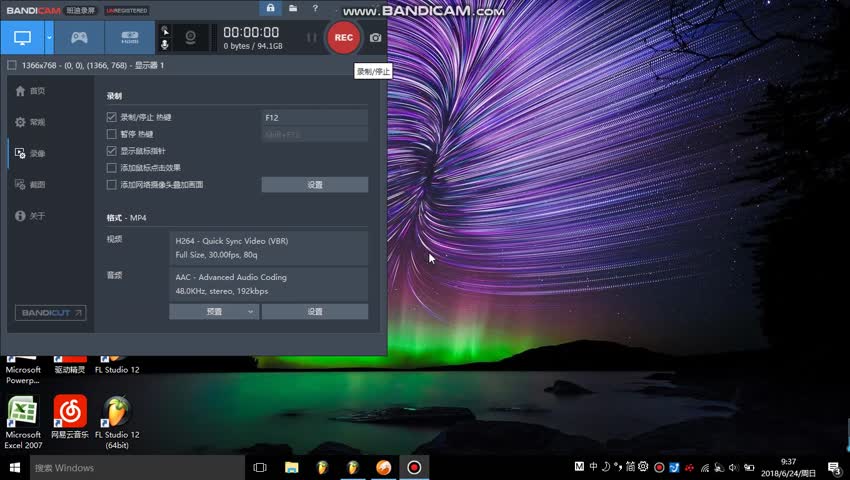Click the BANDICUT link button

[x=50, y=312]
